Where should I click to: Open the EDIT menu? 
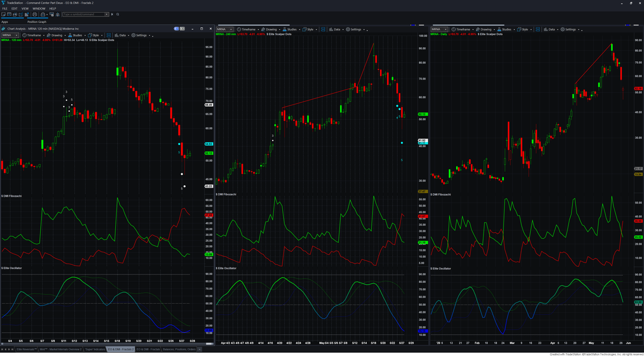coord(14,9)
